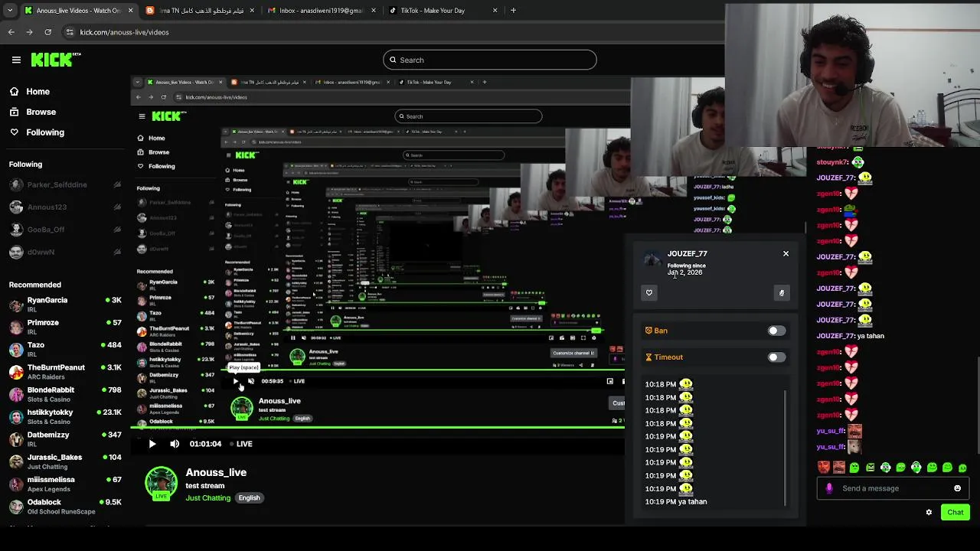Click TheBurntPeanut channel avatar
The height and width of the screenshot is (551, 980).
(16, 373)
